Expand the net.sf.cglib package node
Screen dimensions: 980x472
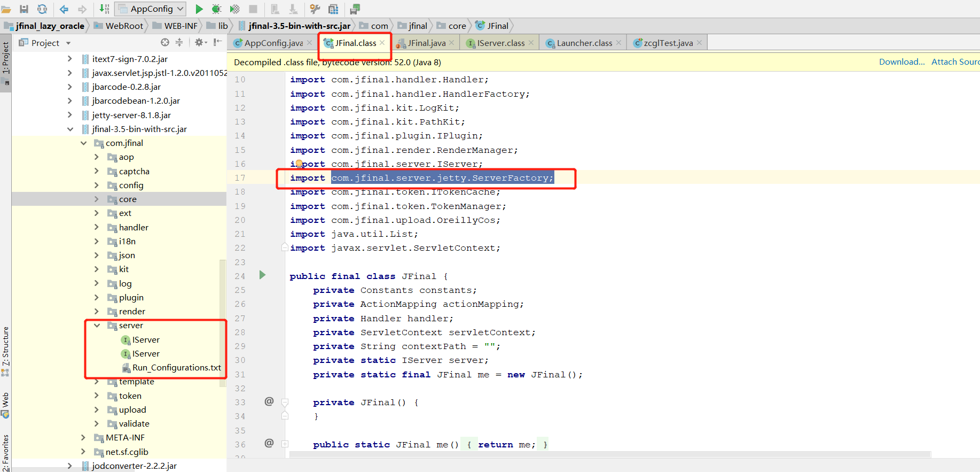pos(83,452)
